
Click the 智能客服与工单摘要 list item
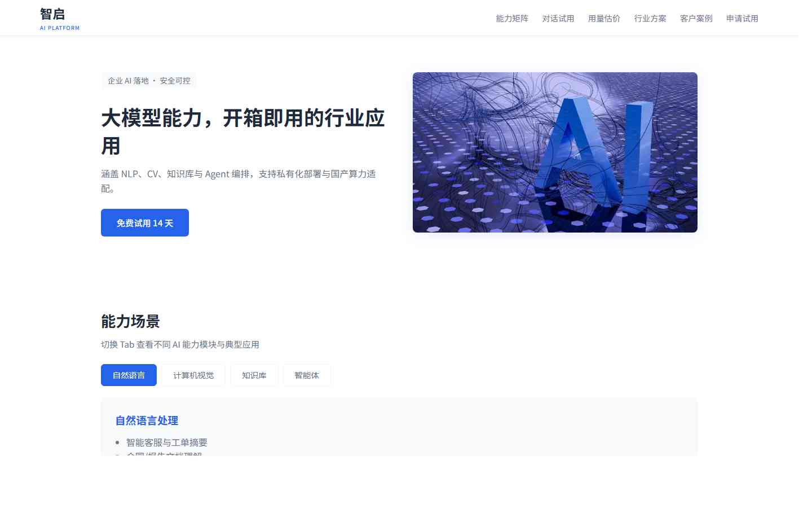(x=167, y=443)
